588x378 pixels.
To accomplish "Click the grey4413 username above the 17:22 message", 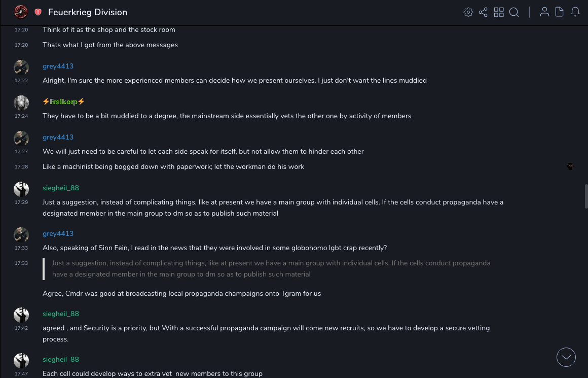I will (x=58, y=66).
